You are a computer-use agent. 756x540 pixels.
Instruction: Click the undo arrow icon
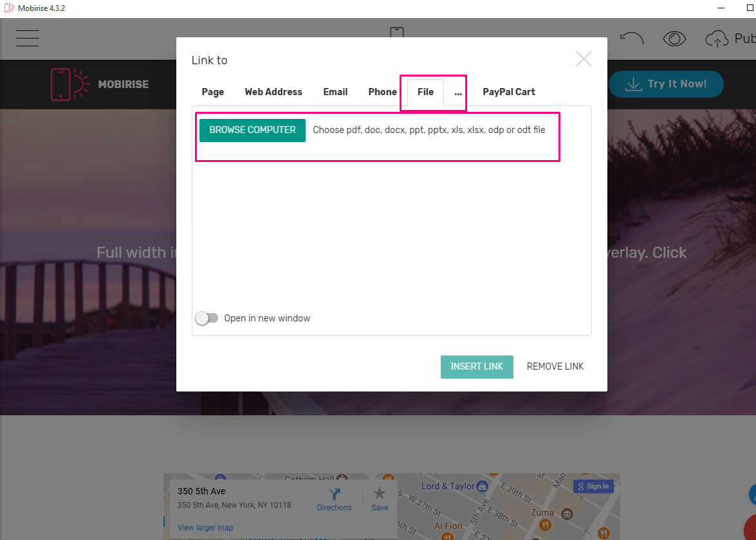(x=631, y=39)
